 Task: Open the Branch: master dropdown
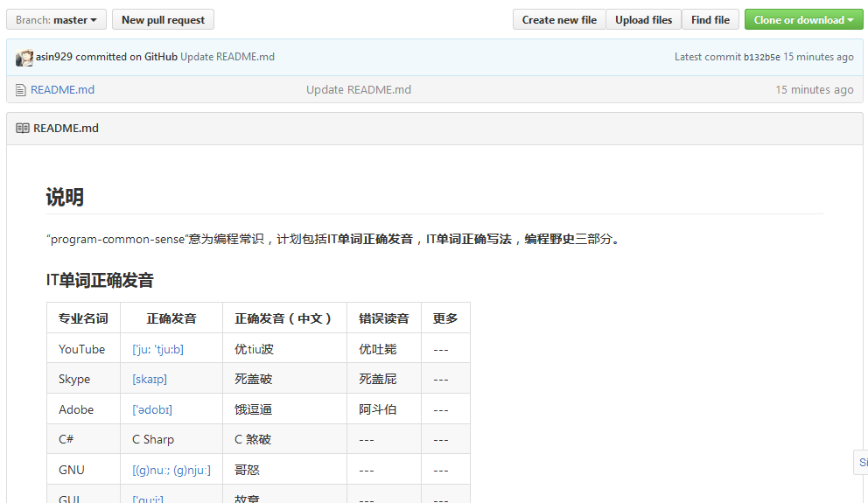(56, 20)
